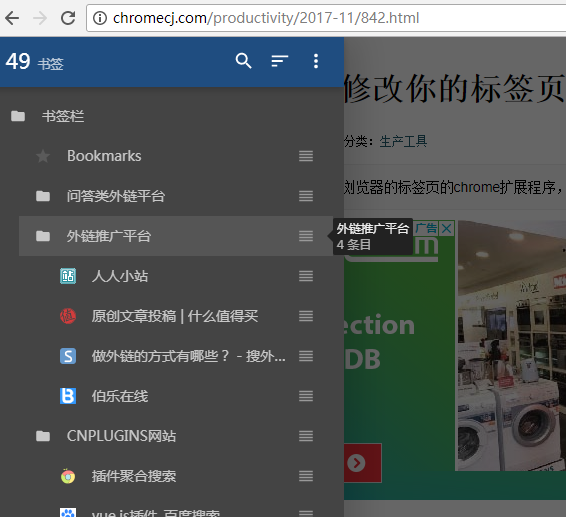Reload the page with the refresh icon
The height and width of the screenshot is (517, 566).
(x=68, y=18)
